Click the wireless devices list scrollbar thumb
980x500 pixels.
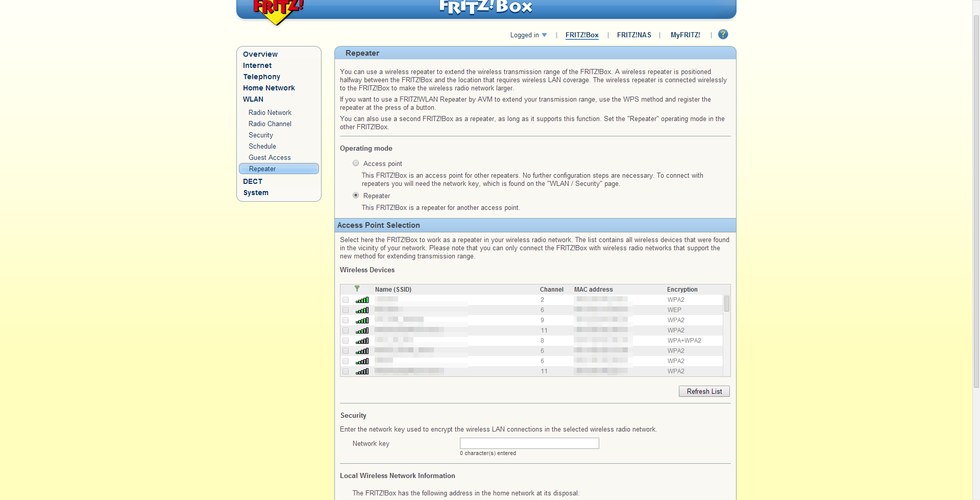pyautogui.click(x=727, y=303)
